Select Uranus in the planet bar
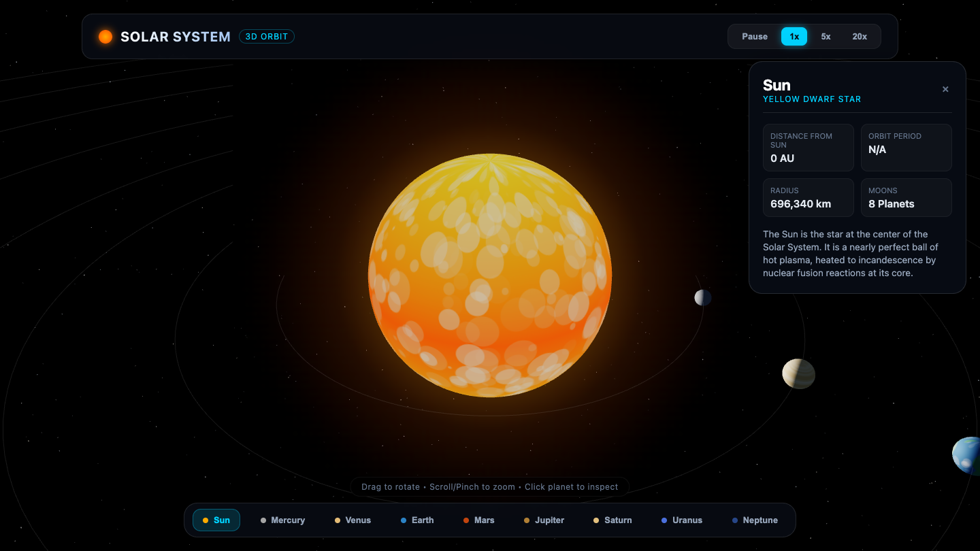The image size is (980, 551). (682, 520)
